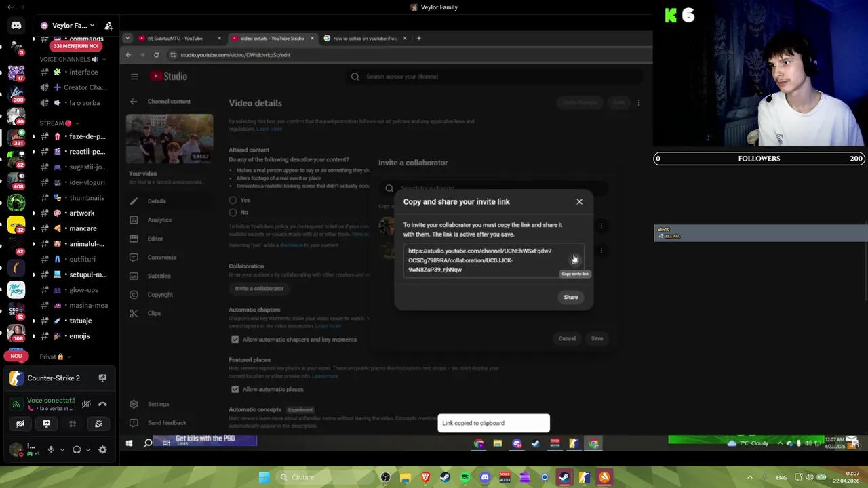Image resolution: width=868 pixels, height=488 pixels.
Task: Toggle headphones deafen in Discord user panel
Action: point(77,449)
